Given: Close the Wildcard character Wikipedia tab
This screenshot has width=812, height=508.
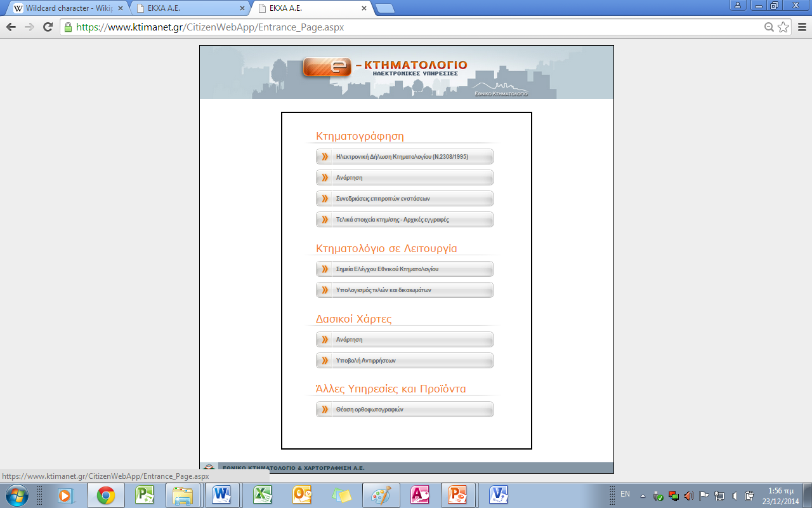Looking at the screenshot, I should pyautogui.click(x=121, y=8).
